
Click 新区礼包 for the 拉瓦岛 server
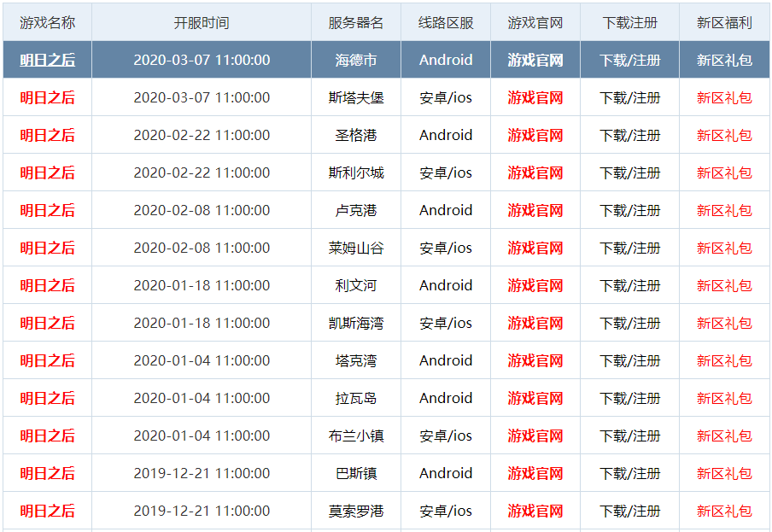[724, 398]
